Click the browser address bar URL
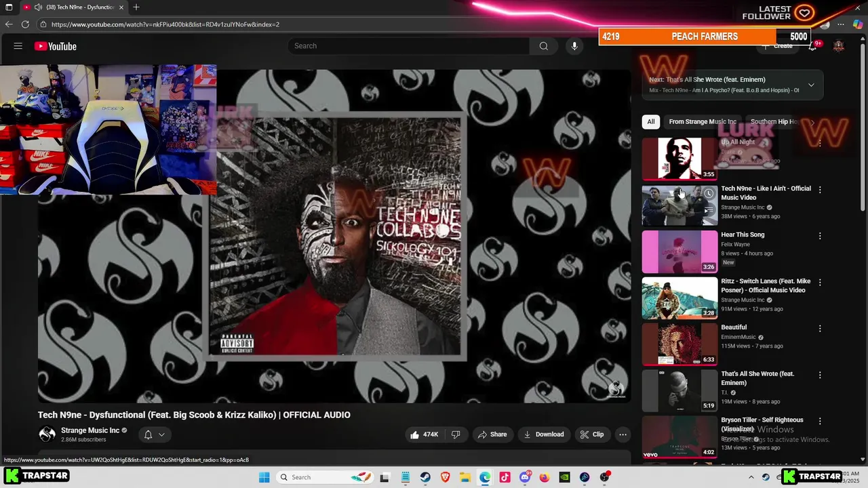This screenshot has height=488, width=868. point(165,24)
